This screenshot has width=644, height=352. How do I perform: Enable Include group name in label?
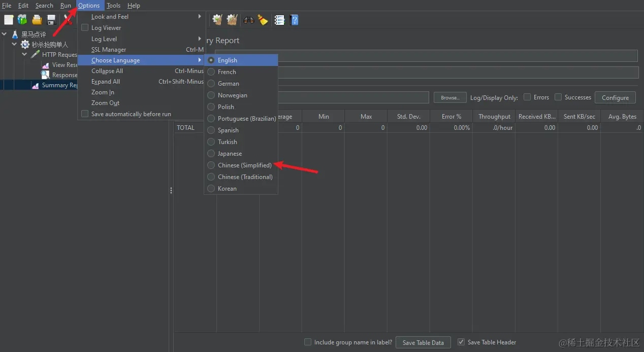pos(308,342)
